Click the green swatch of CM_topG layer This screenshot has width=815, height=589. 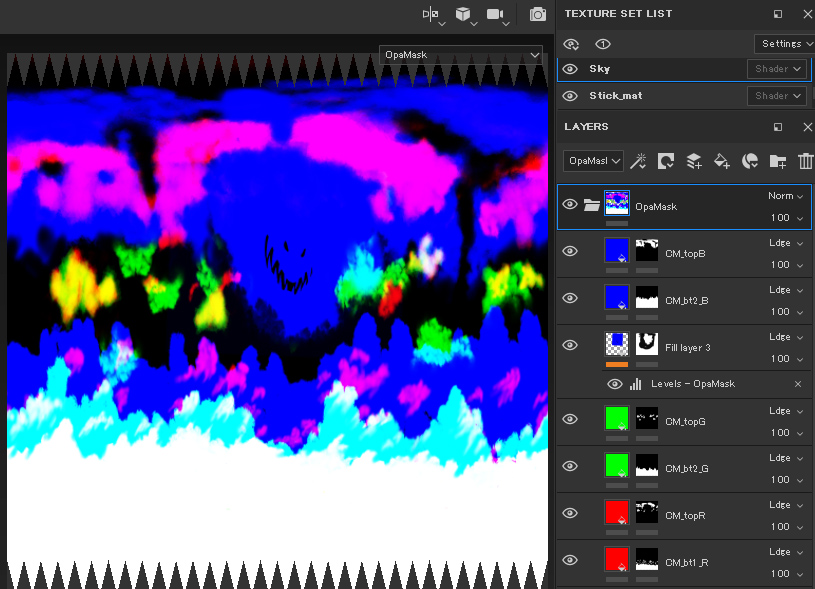pyautogui.click(x=616, y=417)
